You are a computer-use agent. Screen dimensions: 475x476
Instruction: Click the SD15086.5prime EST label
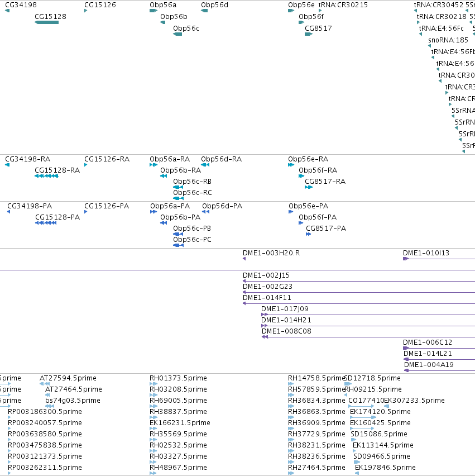click(379, 434)
